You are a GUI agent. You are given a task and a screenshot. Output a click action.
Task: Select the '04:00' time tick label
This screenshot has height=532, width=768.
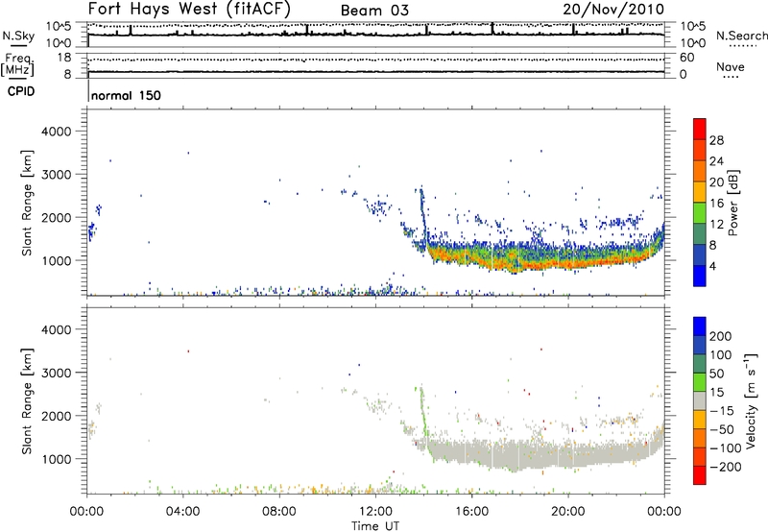click(182, 512)
